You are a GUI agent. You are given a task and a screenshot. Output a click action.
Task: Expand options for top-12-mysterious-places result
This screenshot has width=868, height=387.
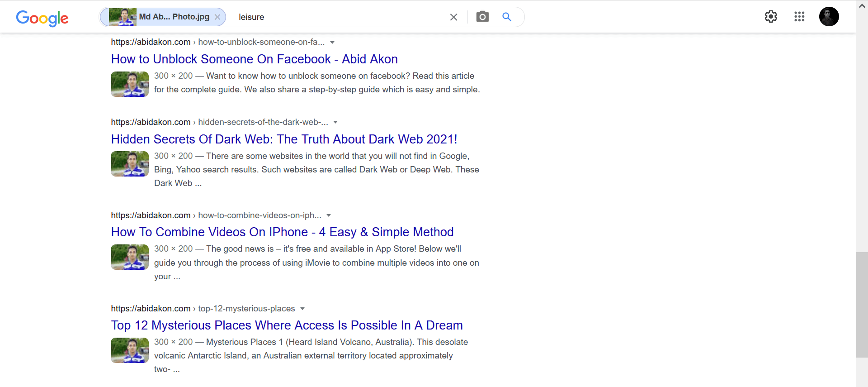pos(302,309)
